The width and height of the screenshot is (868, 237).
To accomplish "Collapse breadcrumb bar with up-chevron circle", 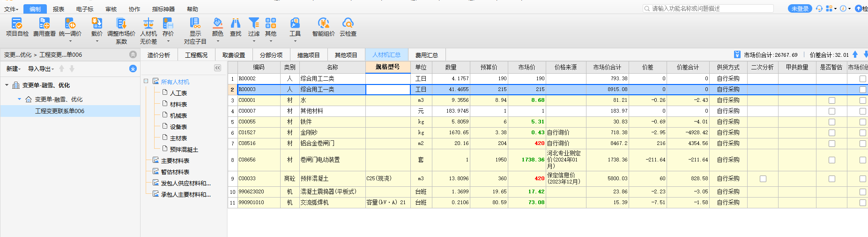I will tap(133, 54).
